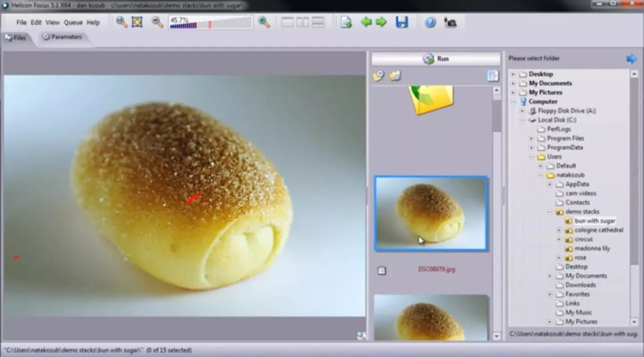
Task: Click the open folder icon beside recent folders
Action: coord(395,76)
